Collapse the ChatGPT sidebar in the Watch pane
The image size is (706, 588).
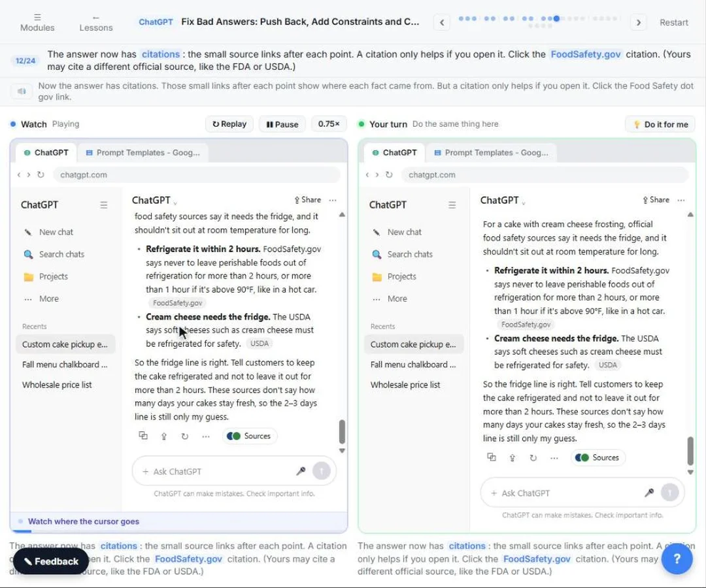103,205
